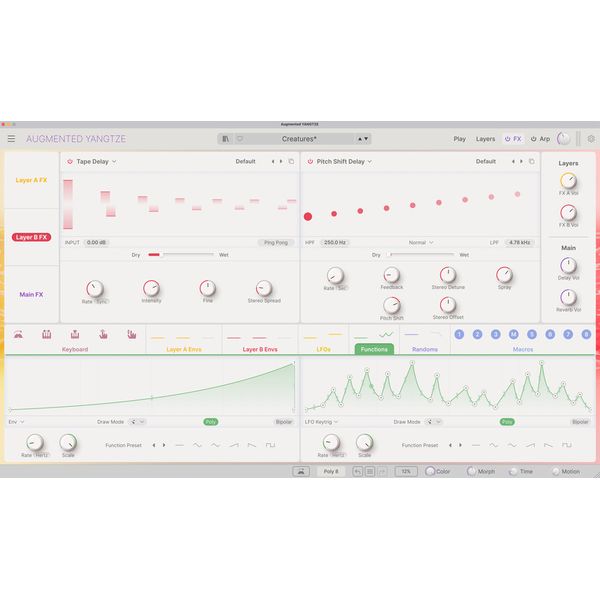The width and height of the screenshot is (600, 600).
Task: Choose ramp up preset in right function
Action: click(x=530, y=445)
